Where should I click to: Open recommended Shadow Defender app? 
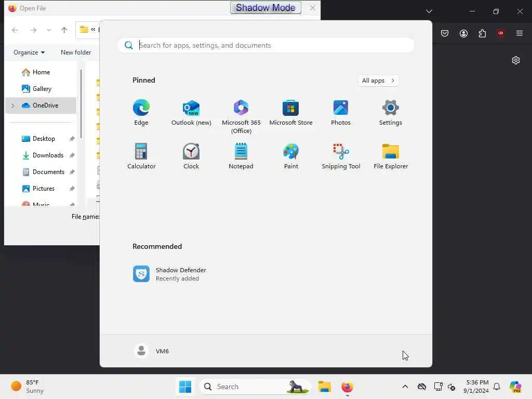170,274
